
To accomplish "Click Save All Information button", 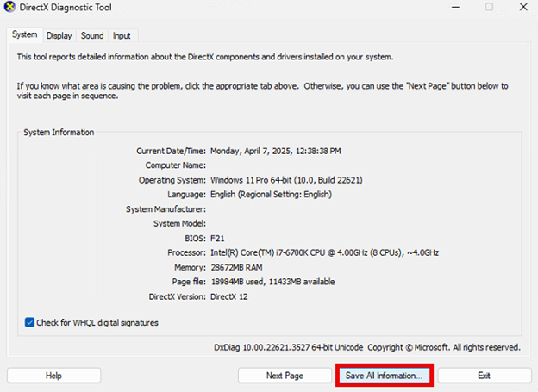I will coord(384,376).
